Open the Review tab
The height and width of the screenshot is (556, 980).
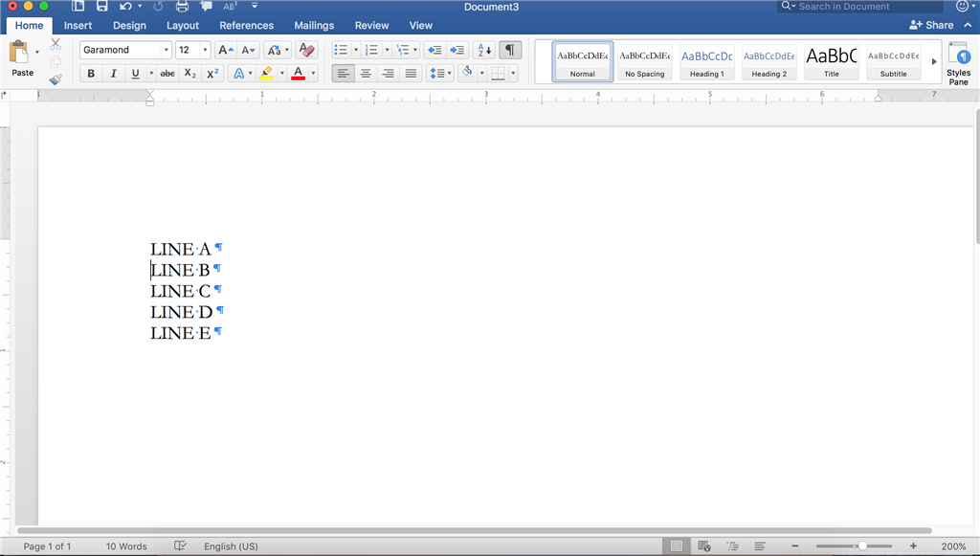click(x=372, y=26)
